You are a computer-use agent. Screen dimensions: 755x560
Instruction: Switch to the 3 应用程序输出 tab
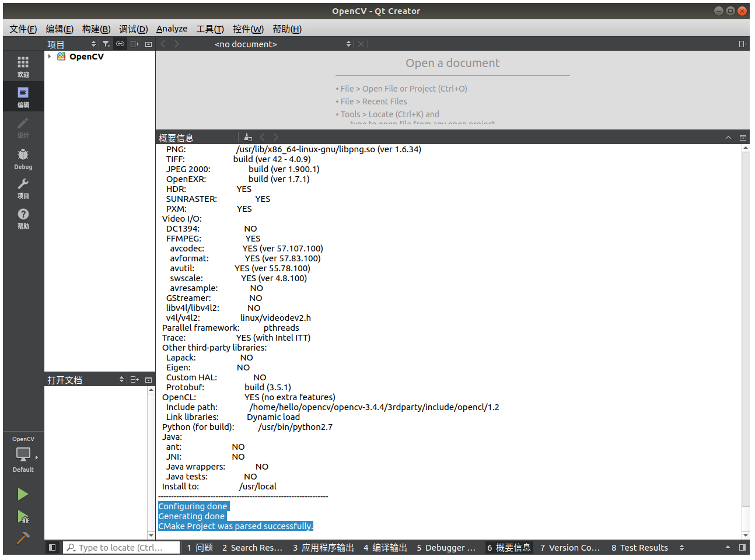tap(323, 547)
